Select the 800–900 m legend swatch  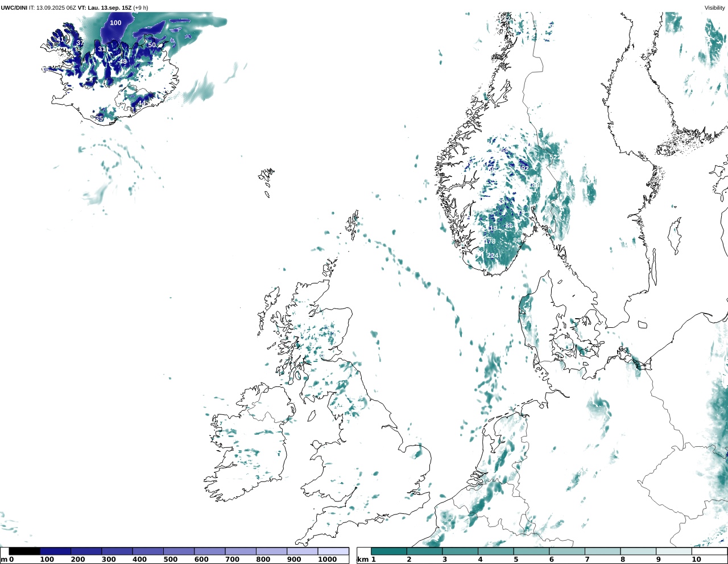271,551
